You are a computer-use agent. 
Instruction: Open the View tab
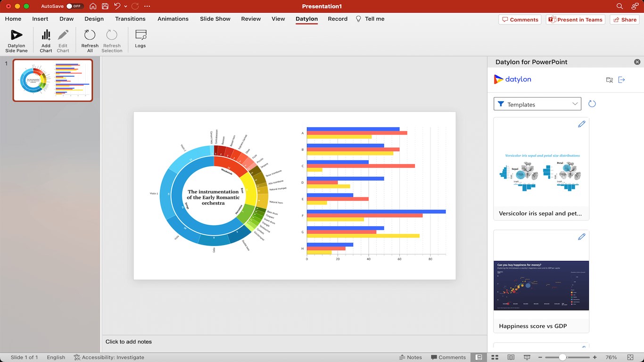278,19
